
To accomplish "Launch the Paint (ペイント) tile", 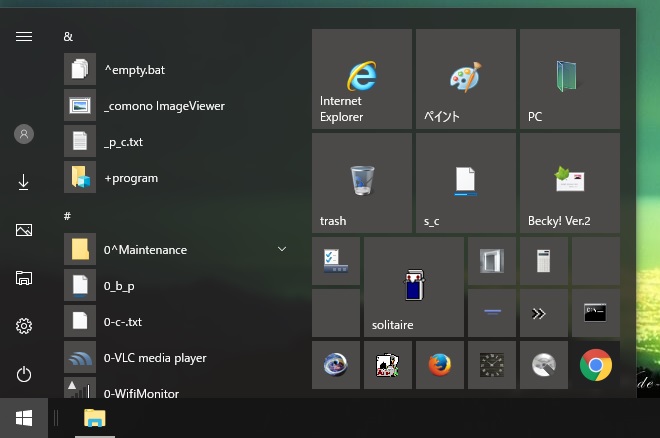I will point(466,79).
